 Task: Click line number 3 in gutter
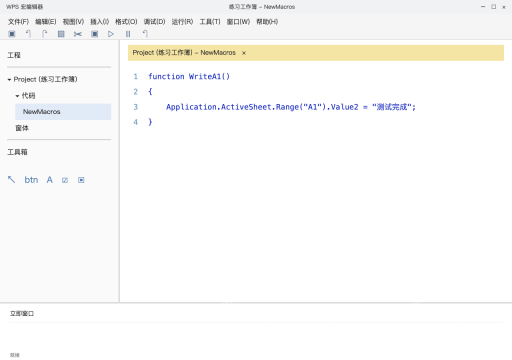(136, 107)
